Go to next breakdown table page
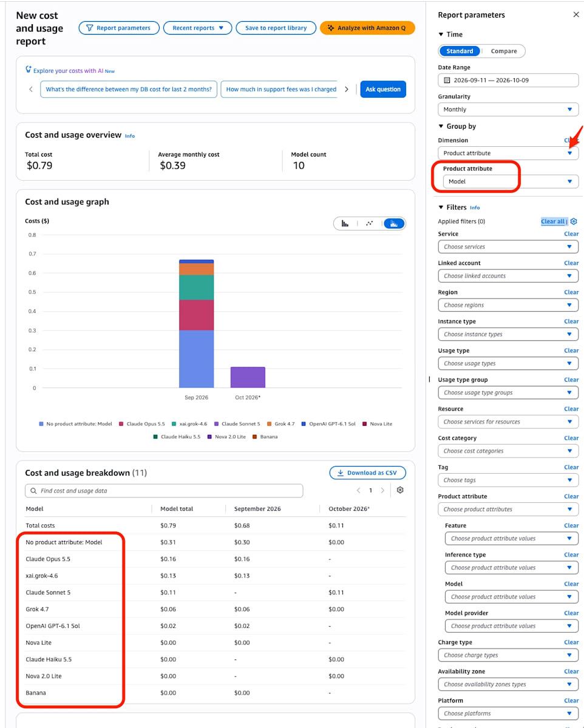 pos(382,490)
